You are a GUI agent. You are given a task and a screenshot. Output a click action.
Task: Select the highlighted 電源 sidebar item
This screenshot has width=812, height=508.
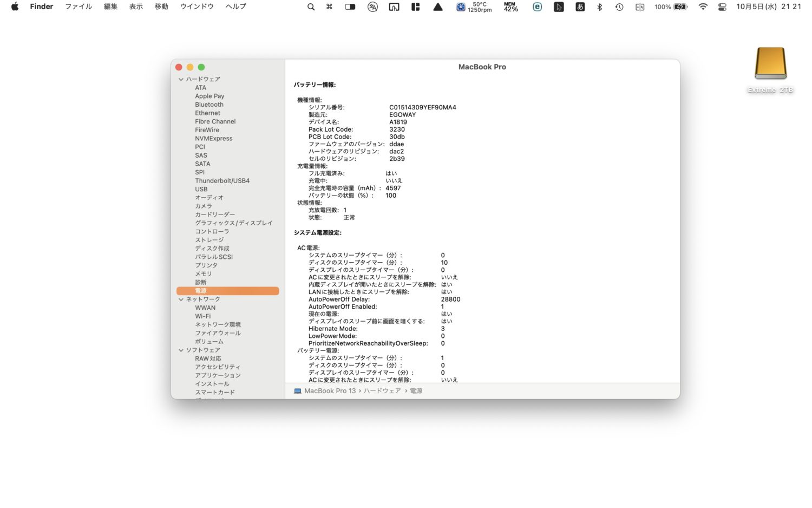pyautogui.click(x=227, y=291)
